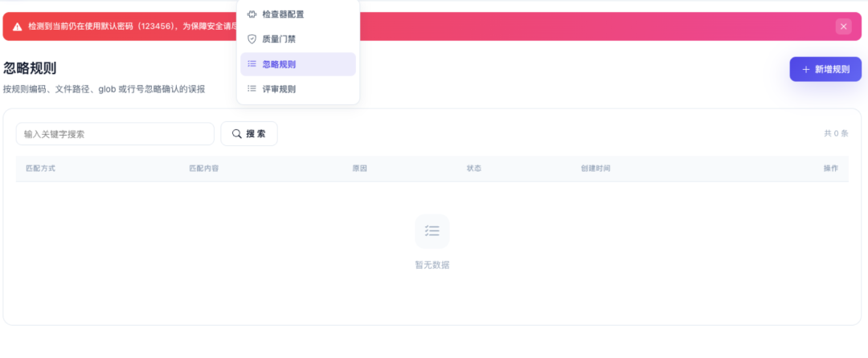This screenshot has height=358, width=868.
Task: Click the 暂无数据 text
Action: click(432, 265)
